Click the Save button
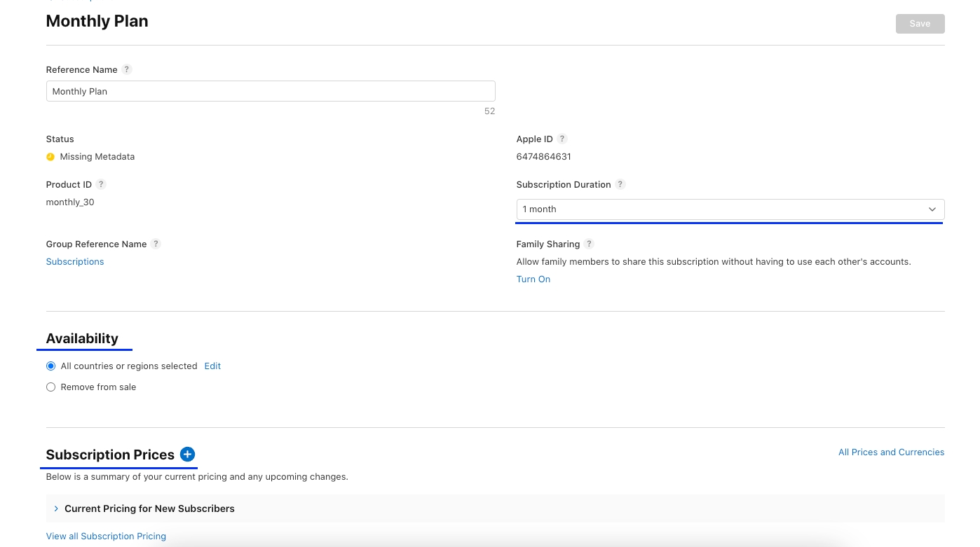Screen dimensions: 980x547 (x=920, y=24)
